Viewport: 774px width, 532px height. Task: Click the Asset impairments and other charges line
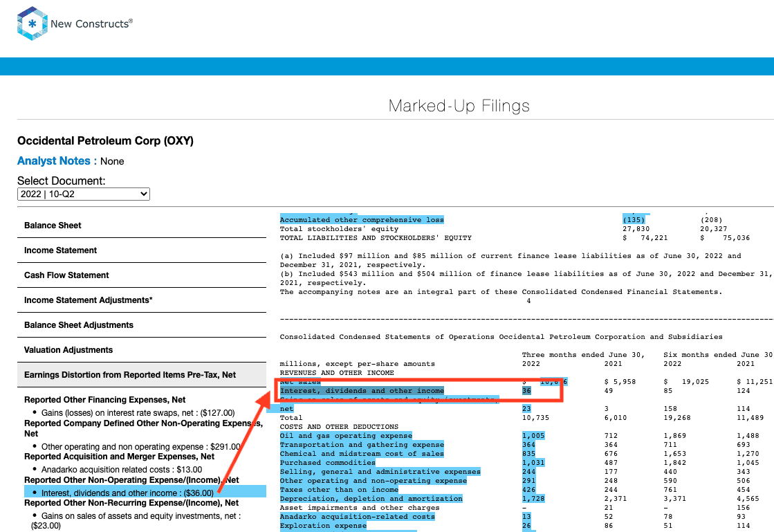click(x=360, y=508)
